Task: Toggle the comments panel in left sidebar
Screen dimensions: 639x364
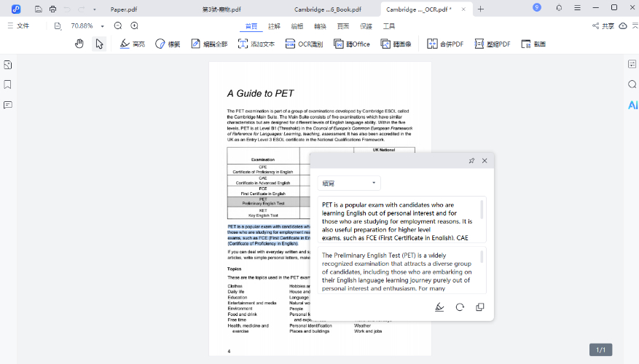Action: 8,105
